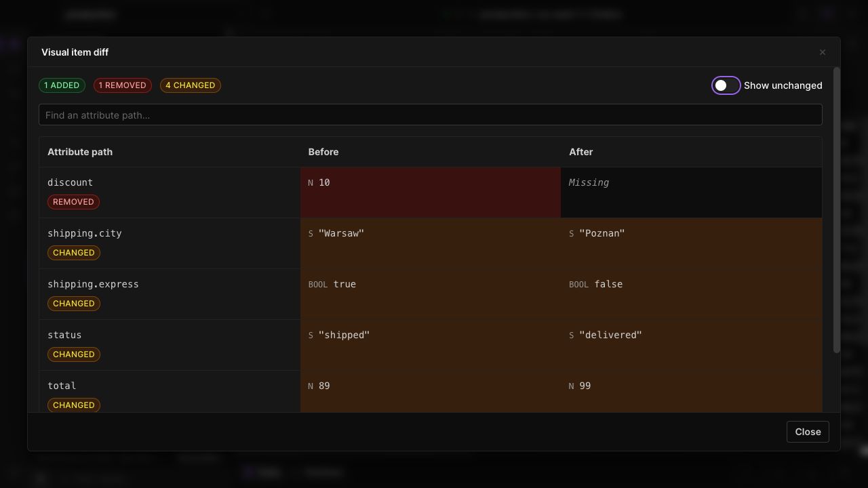Click the REMOVED tag under discount
The image size is (868, 488).
coord(73,202)
